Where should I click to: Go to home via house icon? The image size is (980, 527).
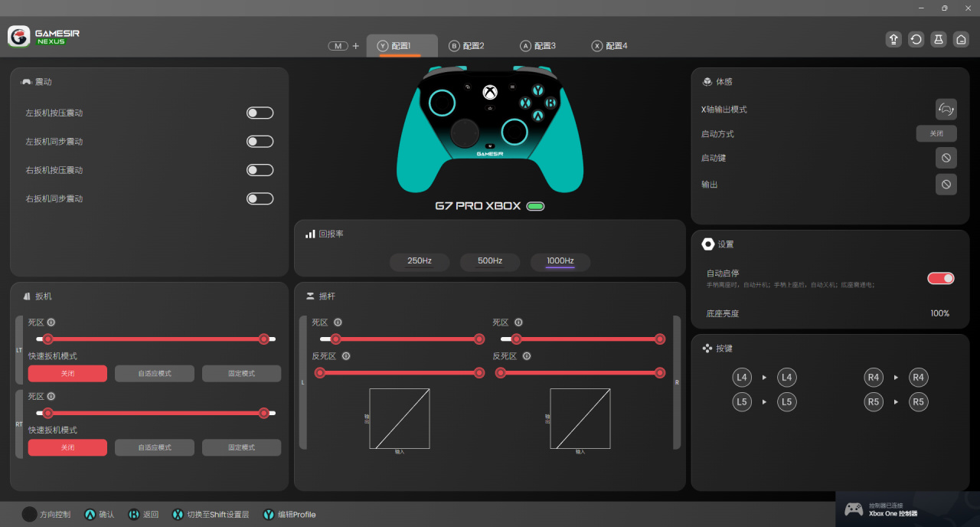tap(961, 40)
